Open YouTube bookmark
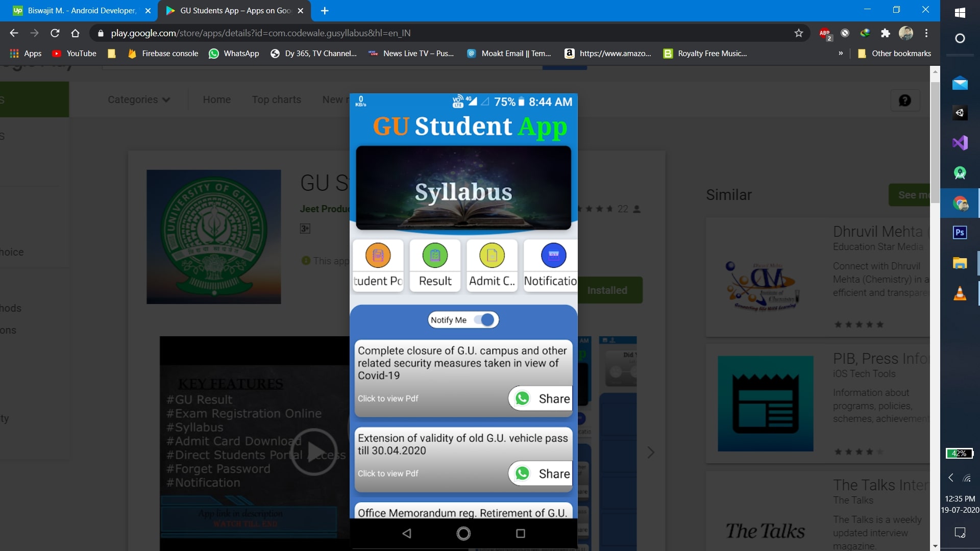980x551 pixels. 75,54
